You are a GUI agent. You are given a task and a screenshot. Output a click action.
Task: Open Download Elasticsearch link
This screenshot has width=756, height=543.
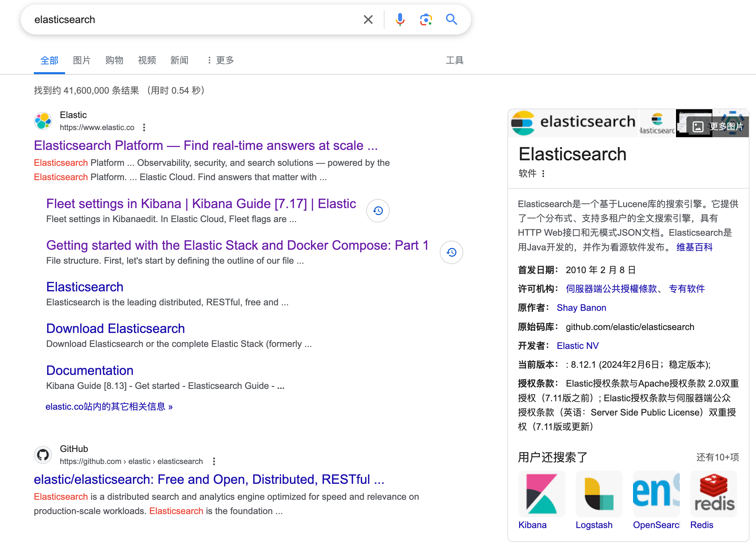click(x=115, y=328)
